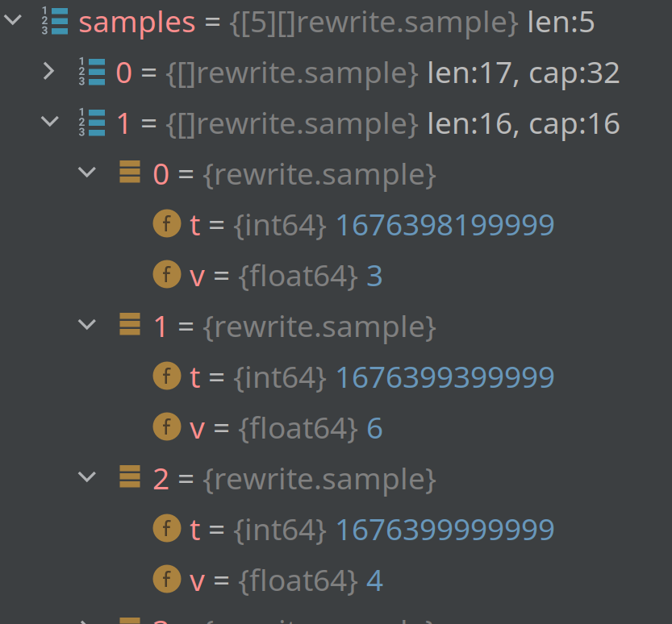Click the array icon of slice 0 len:17

click(92, 72)
